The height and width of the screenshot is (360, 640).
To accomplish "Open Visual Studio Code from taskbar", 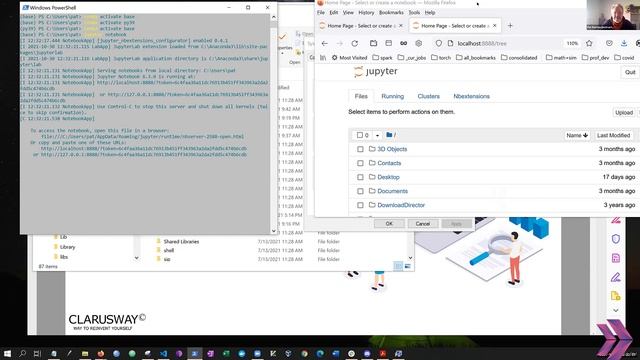I will [x=163, y=353].
